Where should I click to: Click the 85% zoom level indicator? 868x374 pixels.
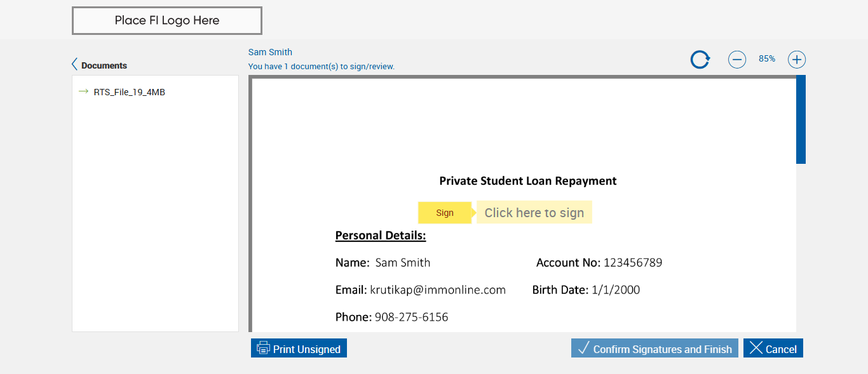tap(766, 58)
